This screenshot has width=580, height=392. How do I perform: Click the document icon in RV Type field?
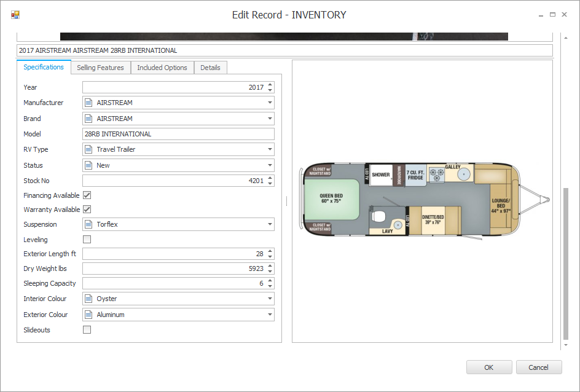(x=88, y=149)
